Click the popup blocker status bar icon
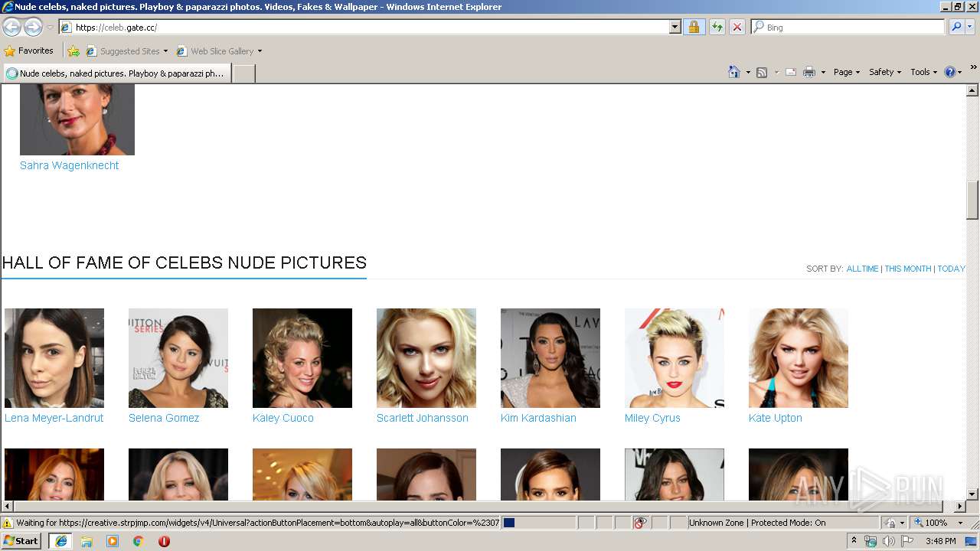980x551 pixels. (640, 523)
